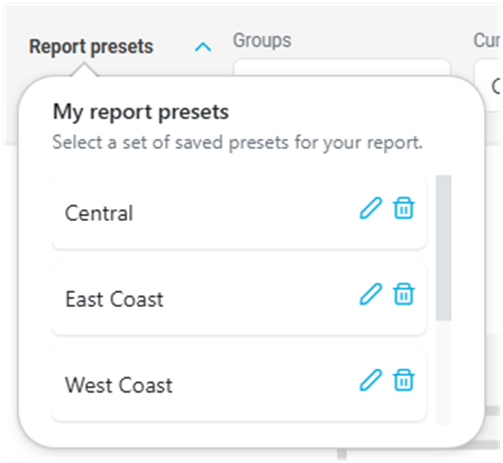Select the East Coast report preset
Screen dimensions: 503x463
tap(239, 298)
